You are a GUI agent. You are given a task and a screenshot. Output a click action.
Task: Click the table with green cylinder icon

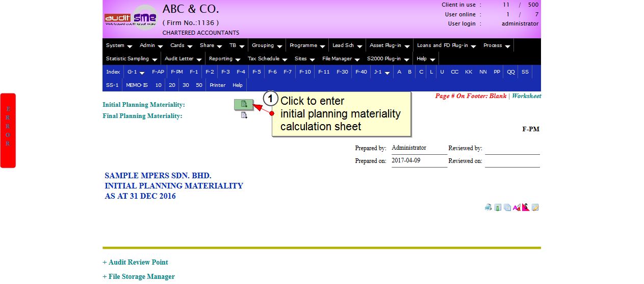point(498,207)
